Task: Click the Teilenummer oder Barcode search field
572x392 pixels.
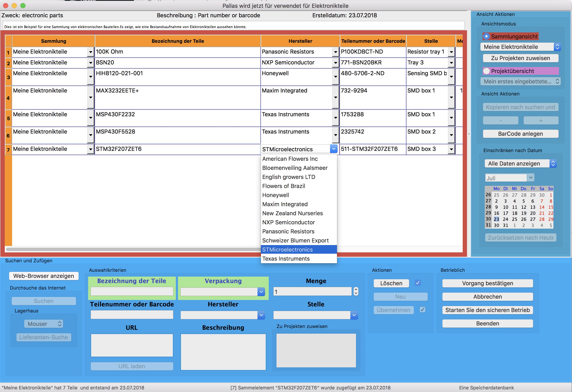Action: [132, 315]
